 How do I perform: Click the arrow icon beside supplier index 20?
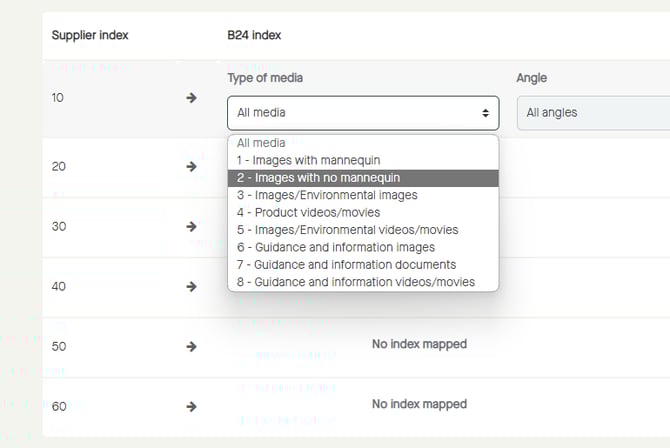(191, 166)
